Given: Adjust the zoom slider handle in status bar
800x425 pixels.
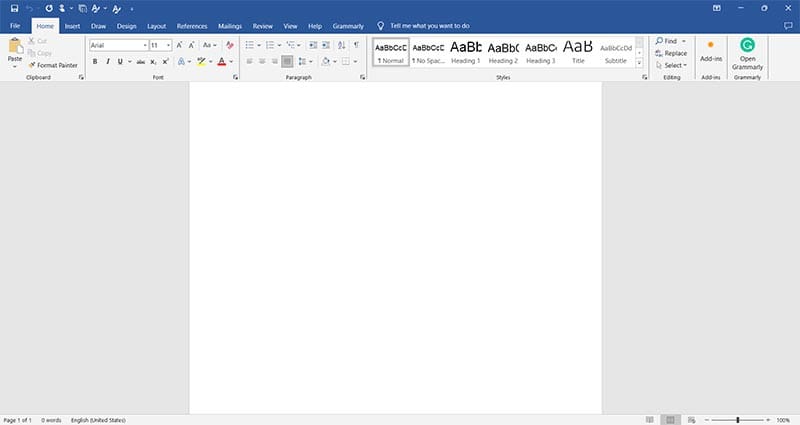Looking at the screenshot, I should pos(738,420).
